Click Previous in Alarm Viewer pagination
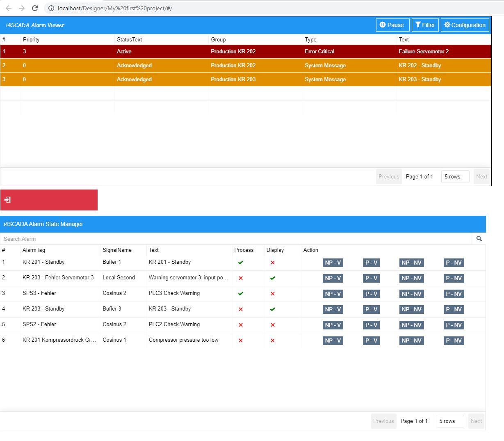 (389, 176)
